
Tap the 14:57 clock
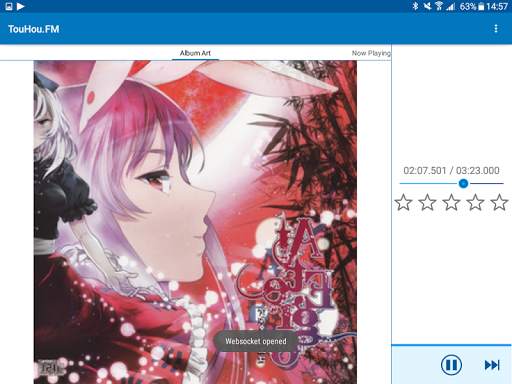pos(497,6)
